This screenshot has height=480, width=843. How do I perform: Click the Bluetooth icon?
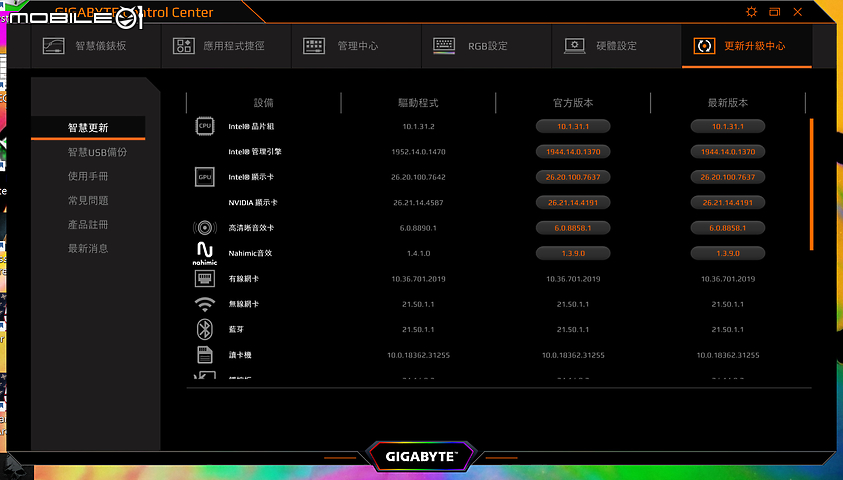point(205,329)
